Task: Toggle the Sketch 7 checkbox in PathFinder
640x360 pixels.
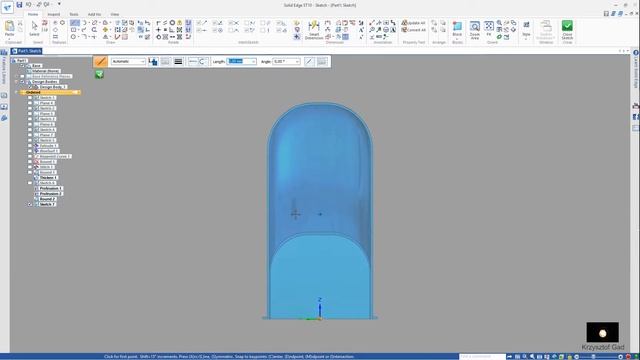Action: (30, 204)
